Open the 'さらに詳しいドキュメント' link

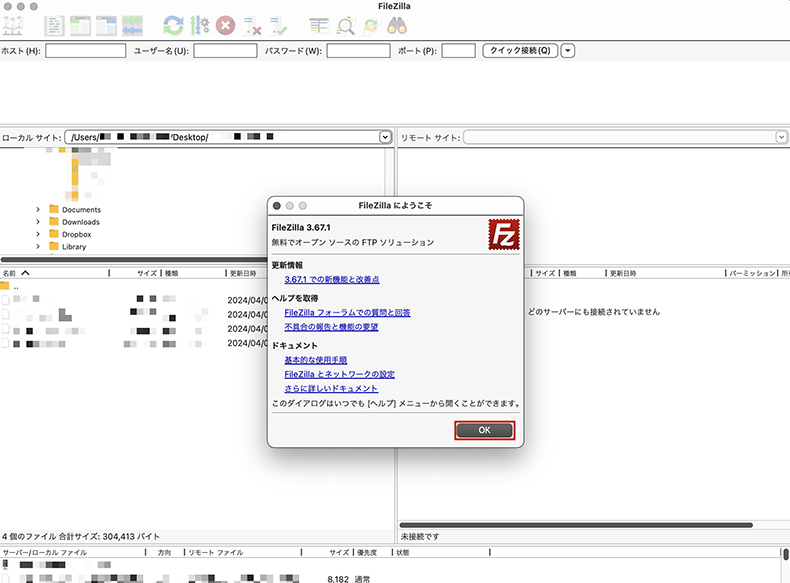coord(331,388)
